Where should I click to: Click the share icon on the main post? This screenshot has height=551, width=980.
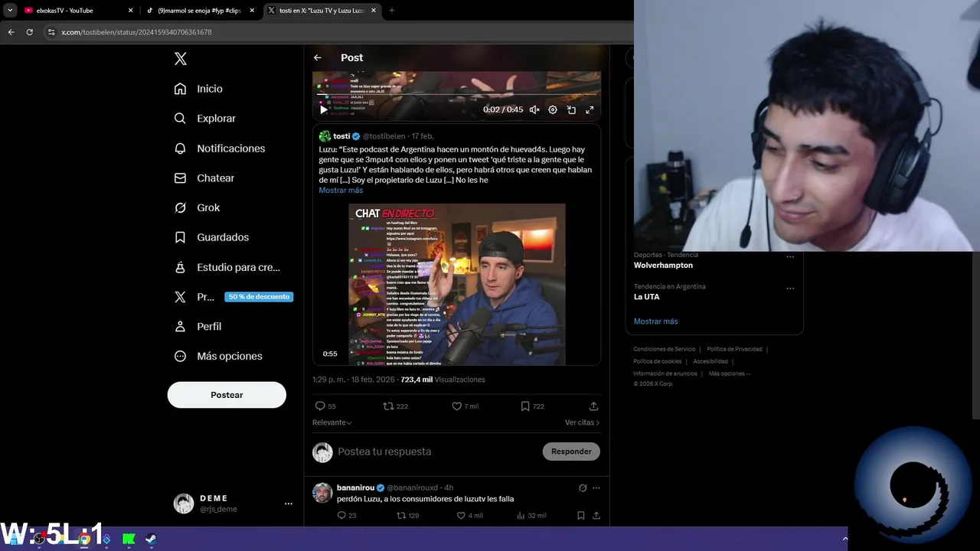click(x=593, y=406)
